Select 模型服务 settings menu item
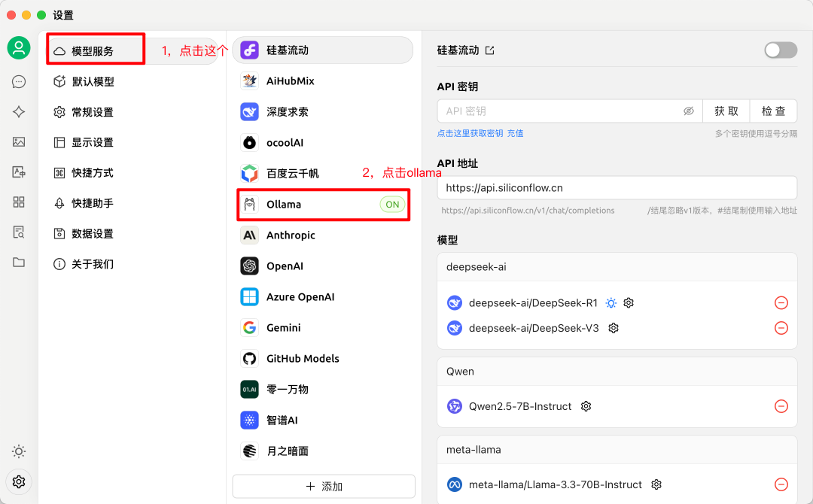 (x=133, y=50)
